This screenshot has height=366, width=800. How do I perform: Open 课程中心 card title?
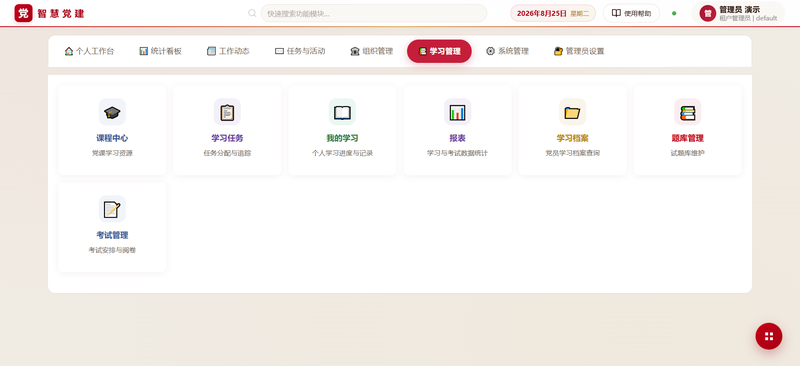coord(112,138)
